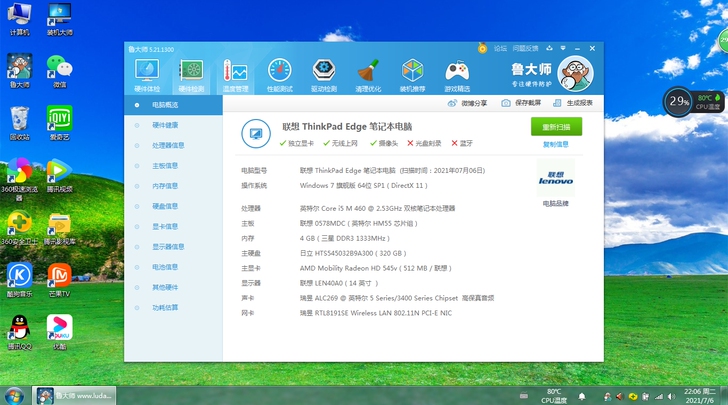Screen dimensions: 728x405
Task: Click the 摄像头 check indicator
Action: 384,144
